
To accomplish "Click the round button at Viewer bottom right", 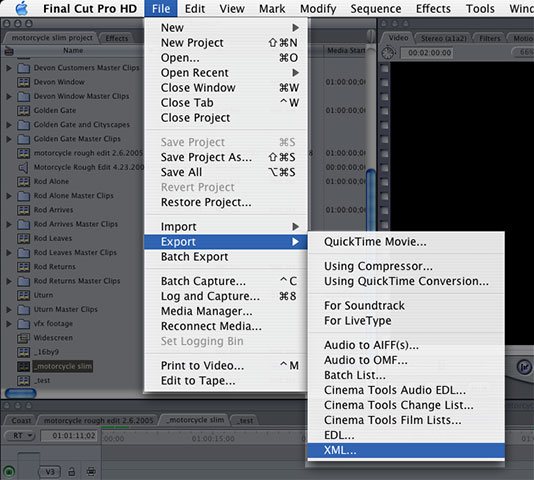I will pyautogui.click(x=524, y=367).
